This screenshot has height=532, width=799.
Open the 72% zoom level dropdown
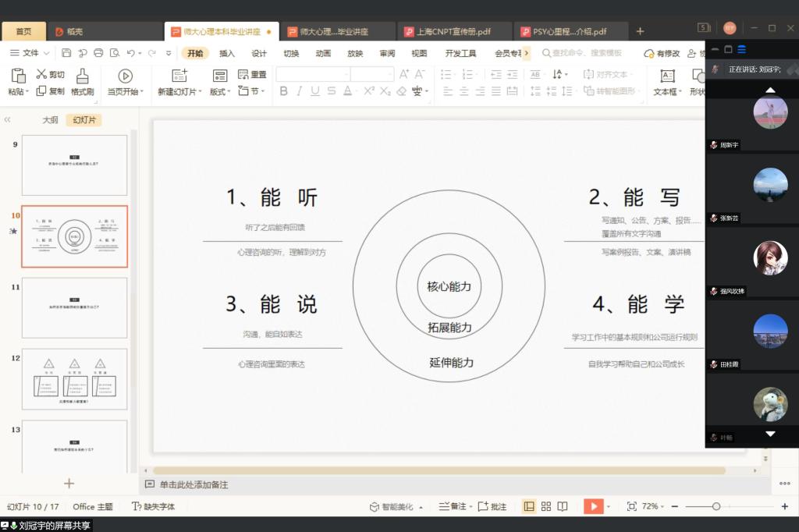653,506
